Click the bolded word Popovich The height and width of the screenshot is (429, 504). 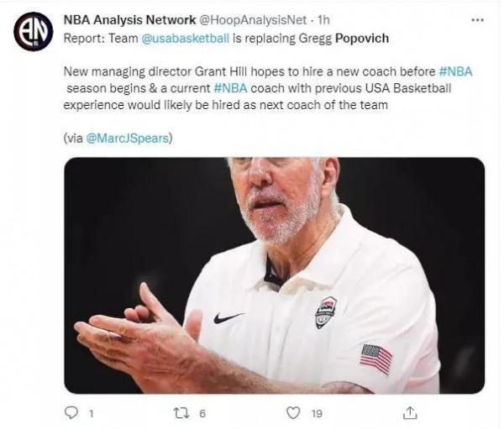(x=365, y=38)
